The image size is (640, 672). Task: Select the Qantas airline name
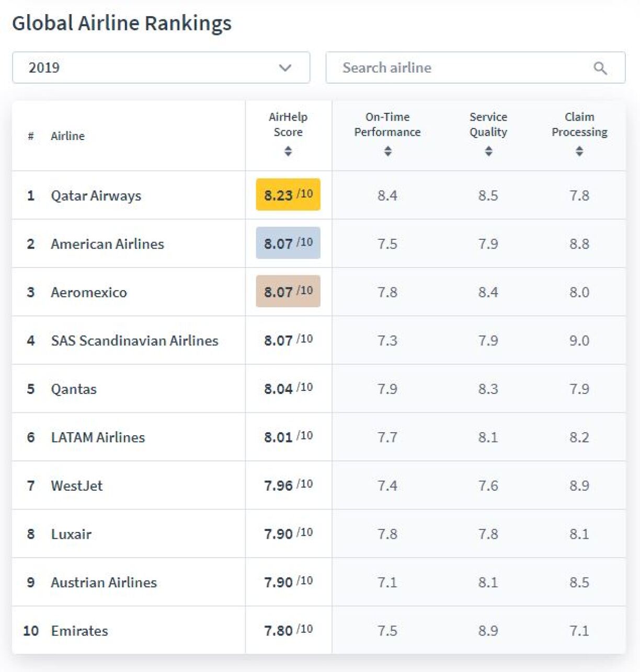[74, 389]
